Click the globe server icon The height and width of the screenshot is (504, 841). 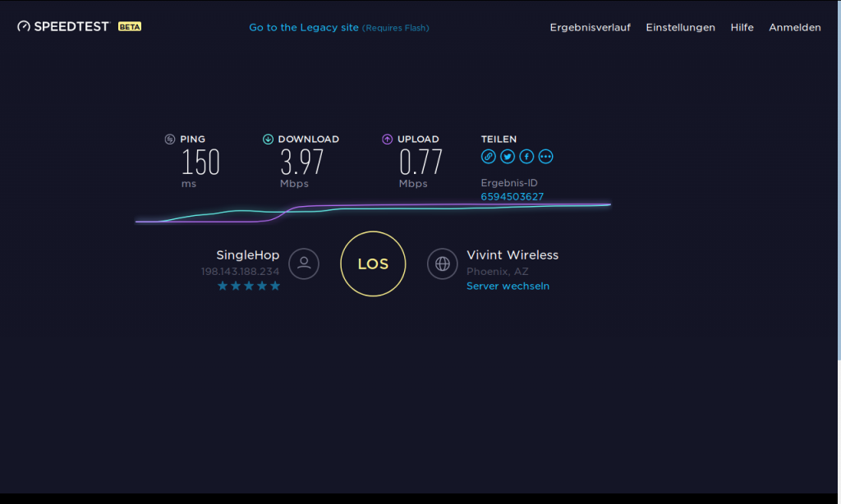point(443,263)
